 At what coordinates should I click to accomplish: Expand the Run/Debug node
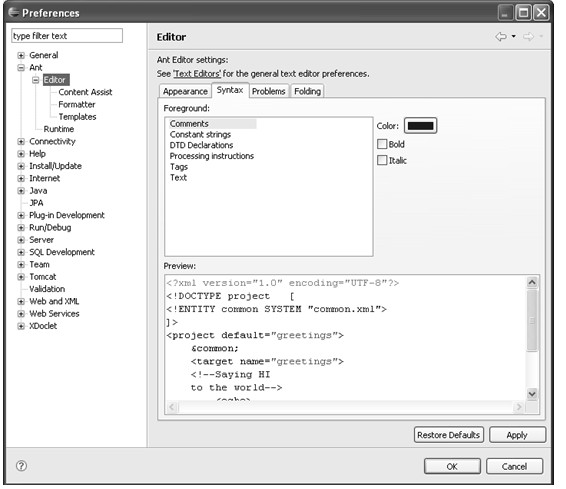pos(21,228)
